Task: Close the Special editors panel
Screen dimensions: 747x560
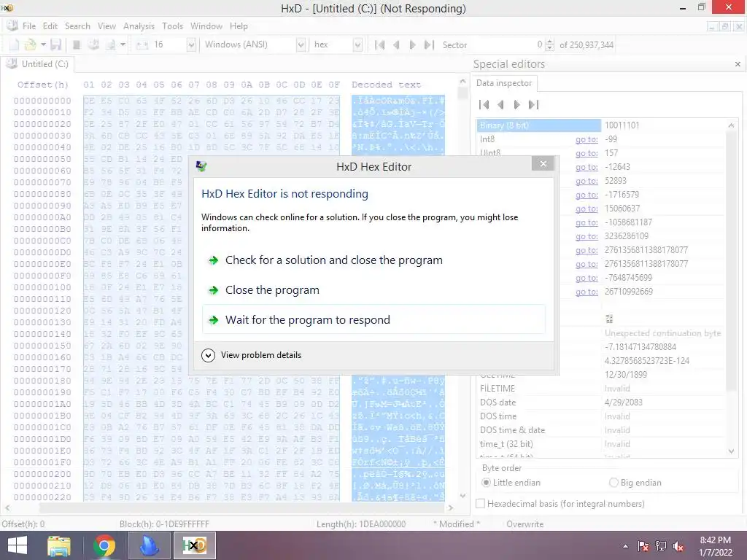Action: (x=738, y=64)
